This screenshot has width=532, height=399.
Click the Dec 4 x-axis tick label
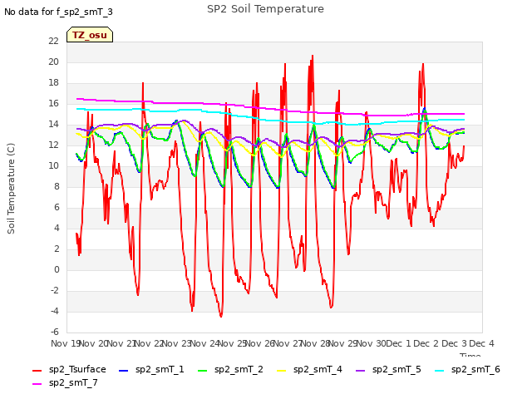pos(481,343)
